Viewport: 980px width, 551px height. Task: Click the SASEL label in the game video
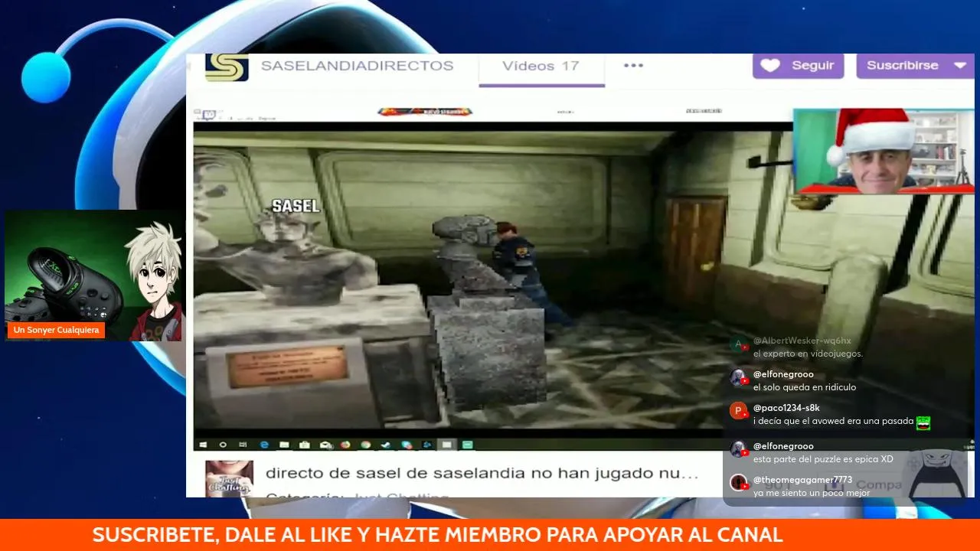pyautogui.click(x=296, y=206)
